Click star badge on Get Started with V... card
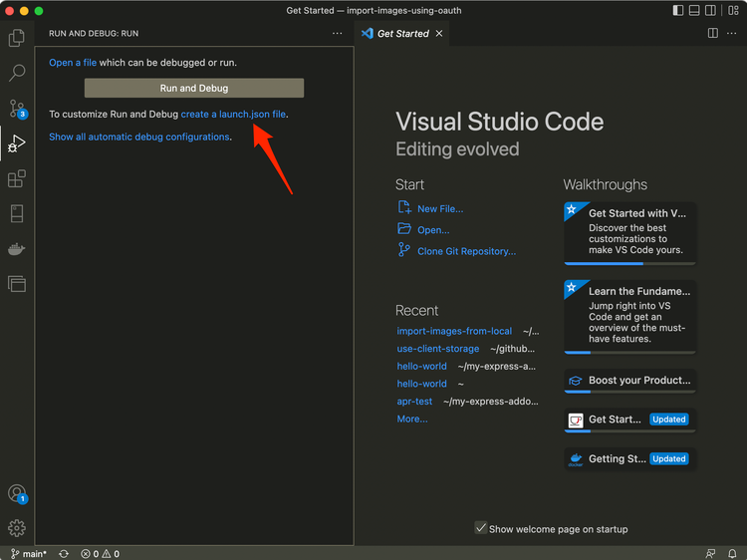Screen dimensions: 747x560 tap(572, 209)
